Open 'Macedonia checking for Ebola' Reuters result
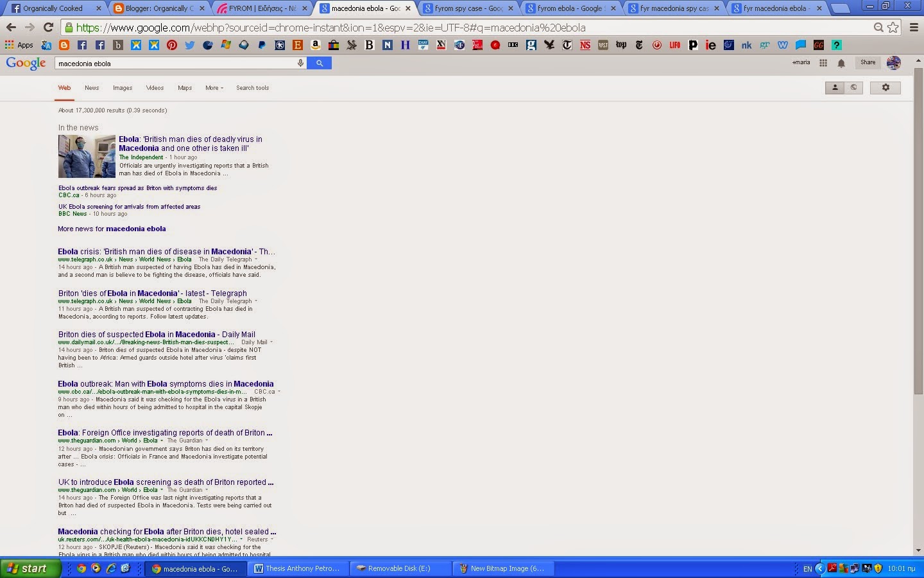This screenshot has height=578, width=924. (x=167, y=531)
